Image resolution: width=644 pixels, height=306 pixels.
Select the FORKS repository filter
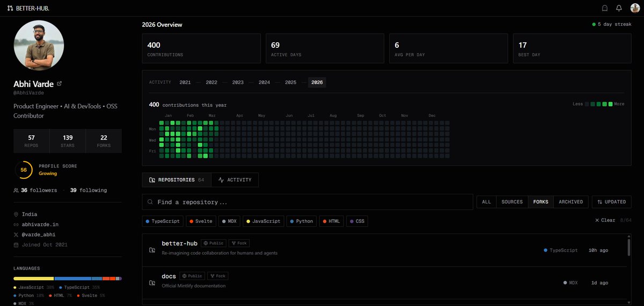(x=540, y=202)
